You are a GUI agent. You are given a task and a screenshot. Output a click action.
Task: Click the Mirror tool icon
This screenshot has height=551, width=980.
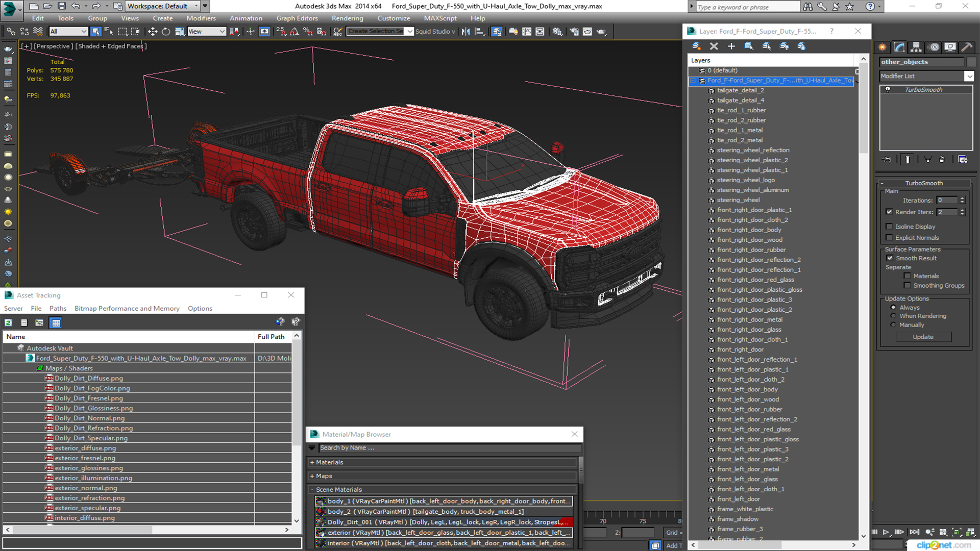tap(465, 32)
